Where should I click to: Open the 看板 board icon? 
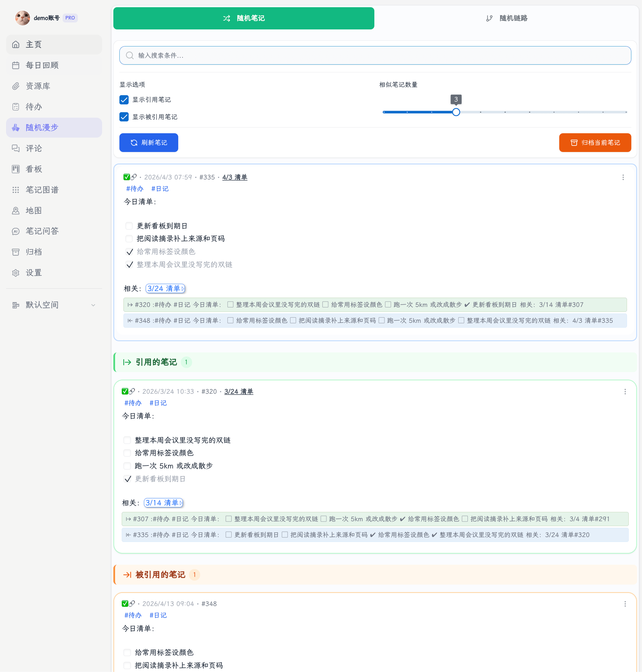pyautogui.click(x=16, y=169)
